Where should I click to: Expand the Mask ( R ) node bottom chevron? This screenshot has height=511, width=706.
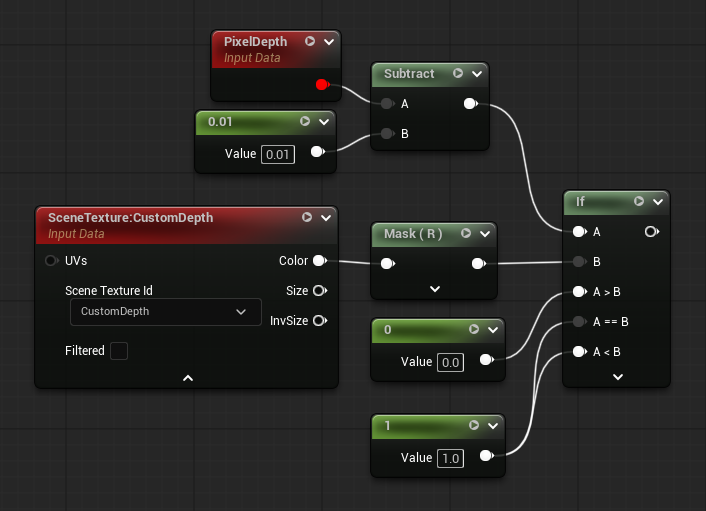tap(434, 289)
